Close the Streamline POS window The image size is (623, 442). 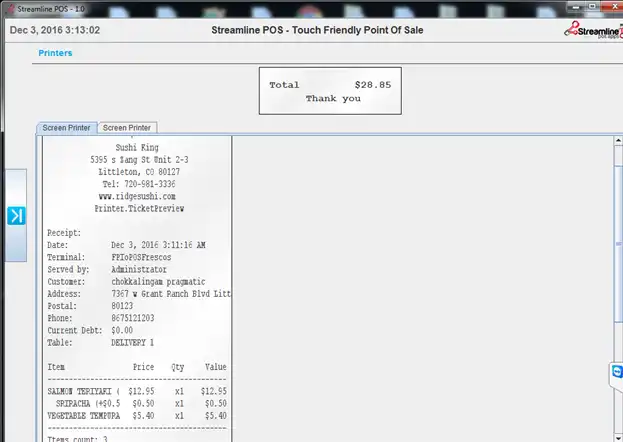point(614,7)
